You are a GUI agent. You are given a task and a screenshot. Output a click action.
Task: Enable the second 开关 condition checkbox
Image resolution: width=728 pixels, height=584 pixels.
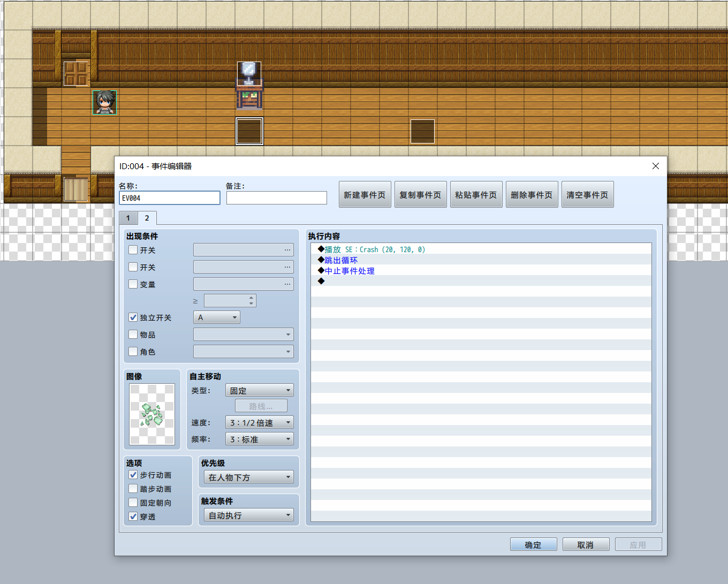tap(133, 267)
